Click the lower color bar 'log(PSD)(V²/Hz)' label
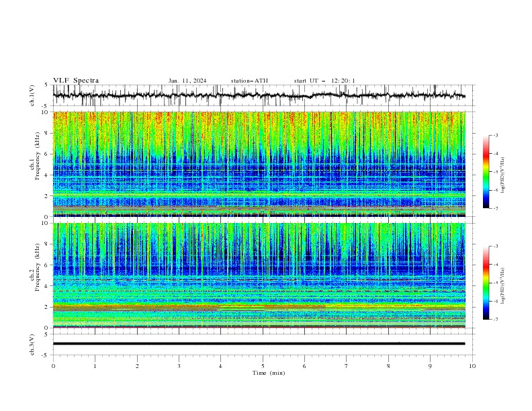Image resolution: width=532 pixels, height=411 pixels. coord(503,286)
